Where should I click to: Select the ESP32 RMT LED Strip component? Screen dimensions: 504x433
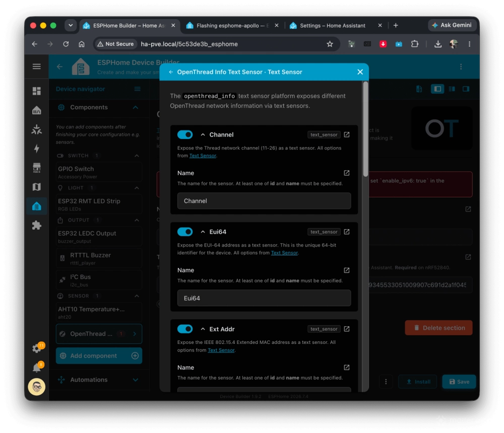point(99,204)
